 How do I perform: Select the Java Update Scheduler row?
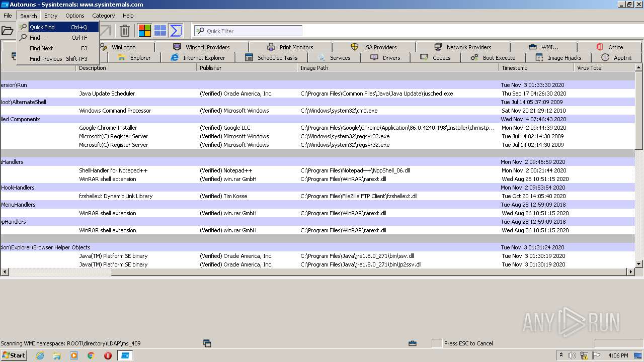click(x=318, y=94)
